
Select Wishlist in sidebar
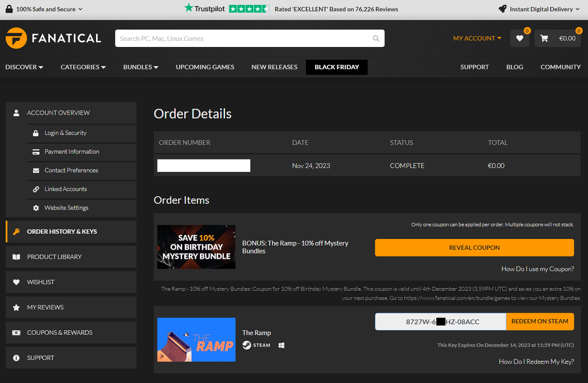[71, 282]
